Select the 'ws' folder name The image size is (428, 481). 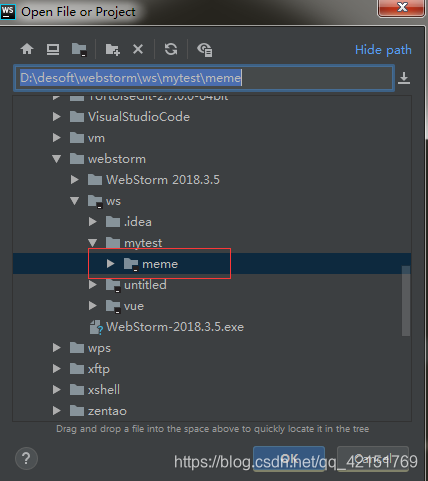click(x=113, y=201)
